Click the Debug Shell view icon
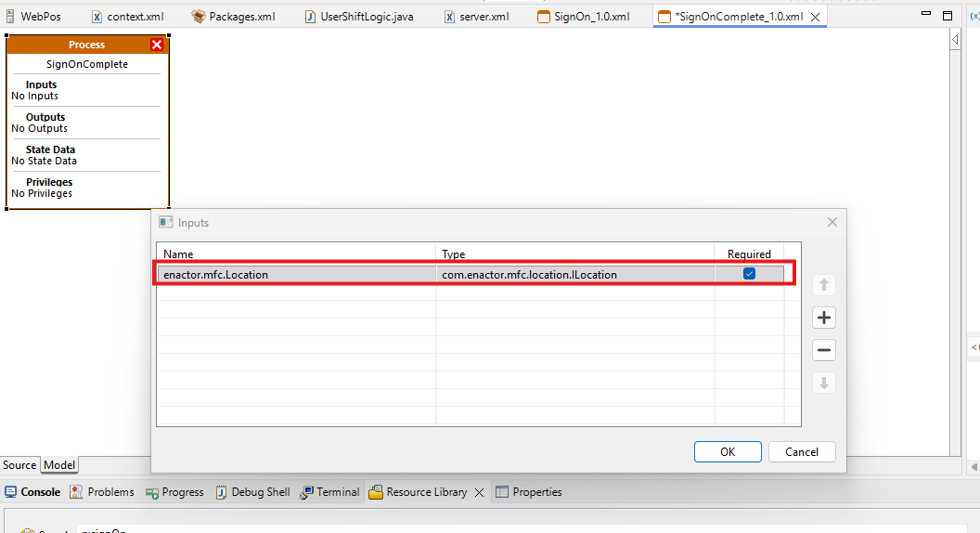980x533 pixels. pyautogui.click(x=221, y=492)
